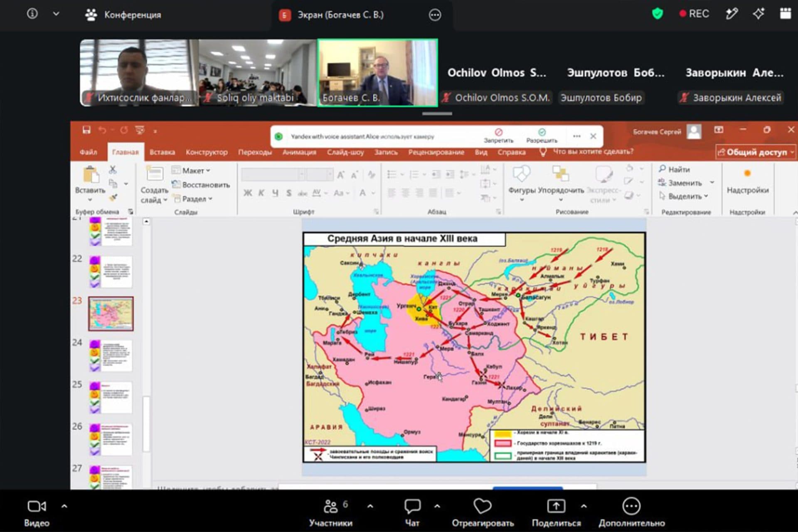The height and width of the screenshot is (532, 798).
Task: Open the Раздел section dropdown
Action: 193,199
